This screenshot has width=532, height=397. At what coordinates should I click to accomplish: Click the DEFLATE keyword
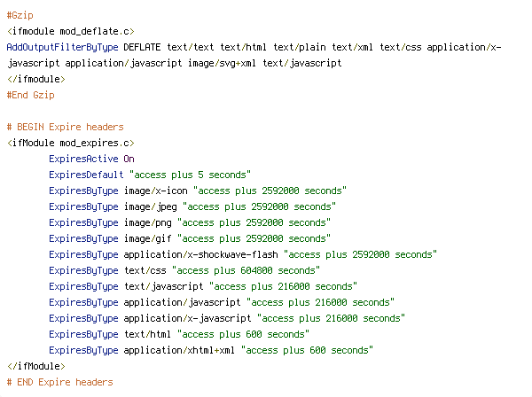tap(142, 47)
